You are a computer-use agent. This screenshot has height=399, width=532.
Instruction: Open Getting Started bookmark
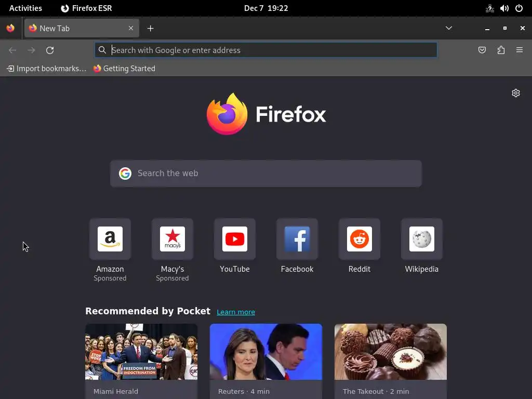click(x=125, y=69)
